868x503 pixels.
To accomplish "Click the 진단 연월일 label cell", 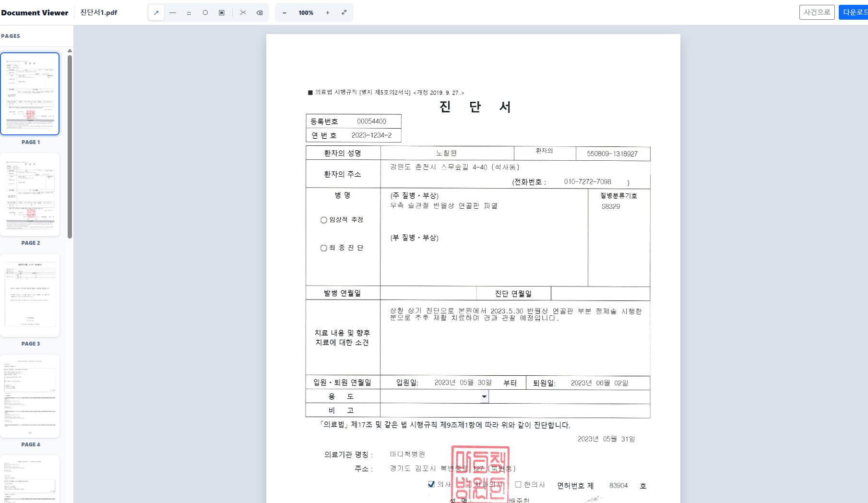I will pos(513,293).
